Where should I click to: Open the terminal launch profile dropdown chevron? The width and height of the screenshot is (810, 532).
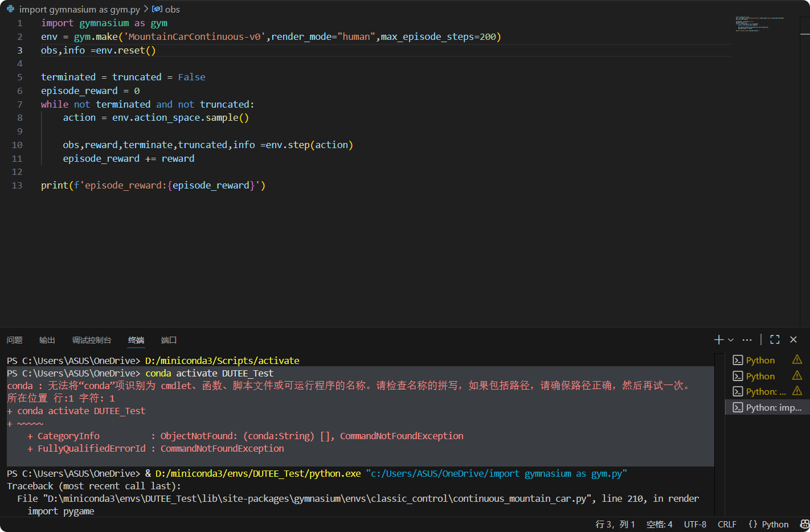(731, 339)
